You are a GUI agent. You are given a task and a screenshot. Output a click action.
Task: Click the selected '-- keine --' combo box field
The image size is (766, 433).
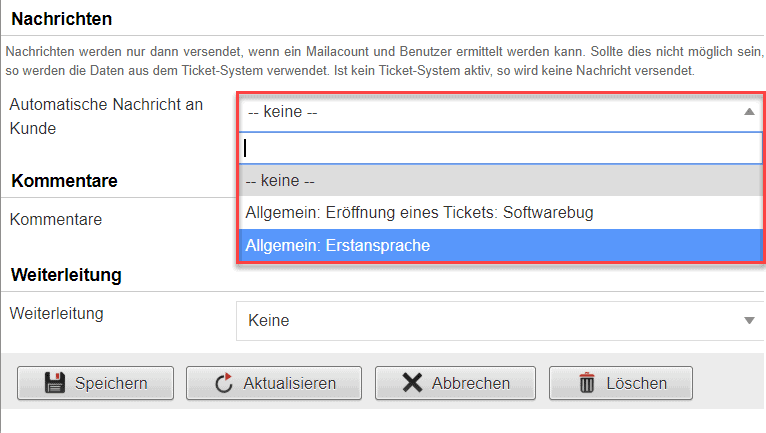tap(490, 113)
